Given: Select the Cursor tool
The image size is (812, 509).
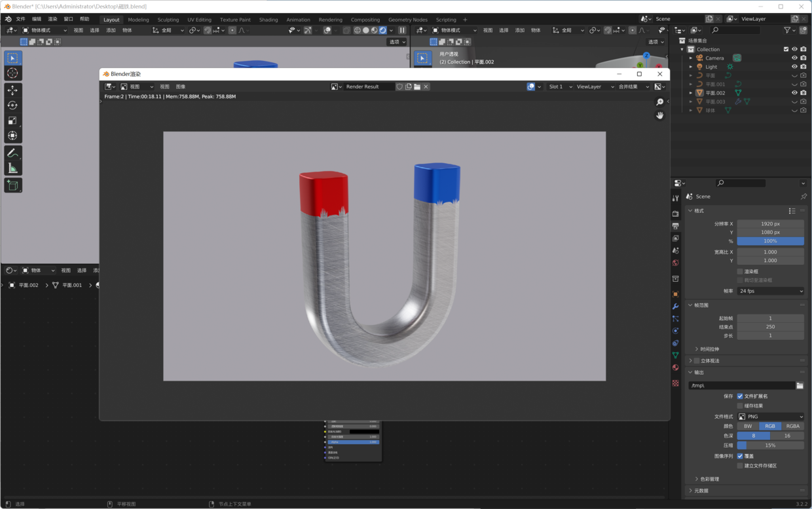Looking at the screenshot, I should tap(12, 73).
